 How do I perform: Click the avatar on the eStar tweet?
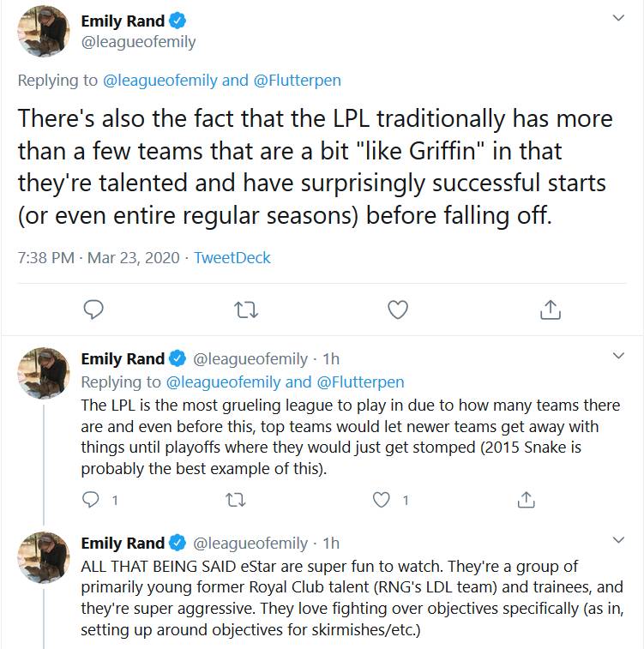coord(43,558)
